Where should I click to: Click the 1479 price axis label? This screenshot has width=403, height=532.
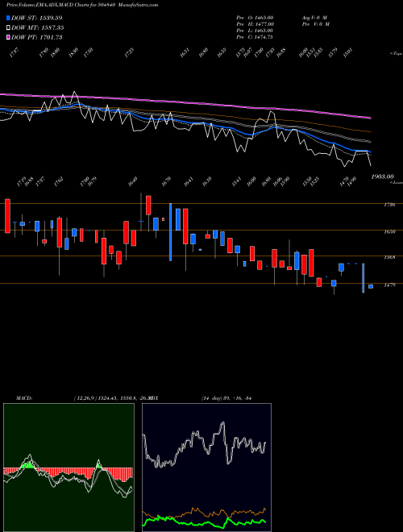pos(389,285)
